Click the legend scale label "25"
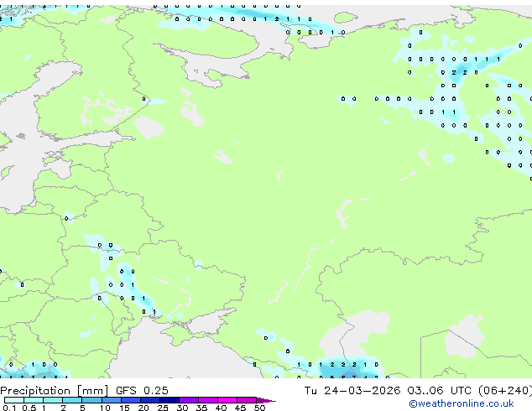 163,408
